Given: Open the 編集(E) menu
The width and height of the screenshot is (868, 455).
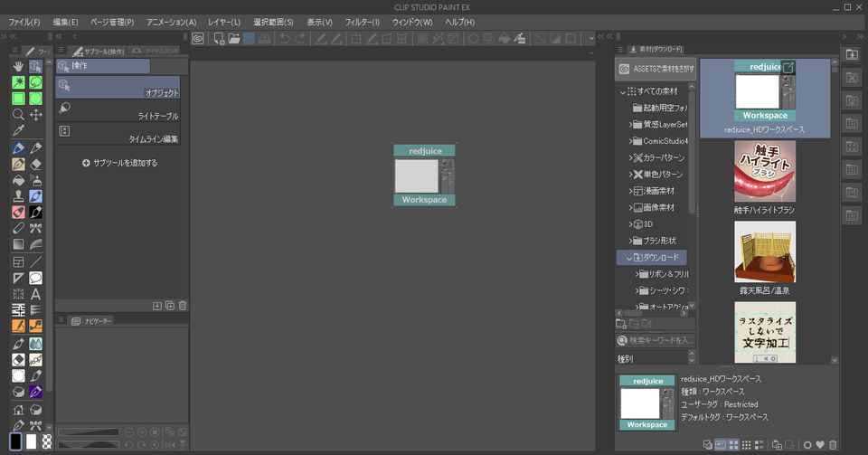Looking at the screenshot, I should (65, 22).
